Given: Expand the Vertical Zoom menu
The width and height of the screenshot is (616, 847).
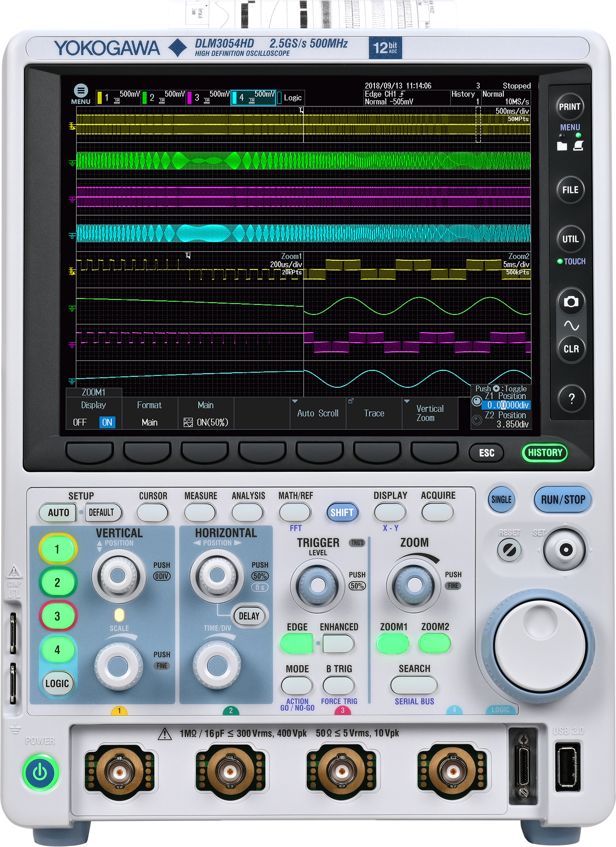Looking at the screenshot, I should (430, 413).
